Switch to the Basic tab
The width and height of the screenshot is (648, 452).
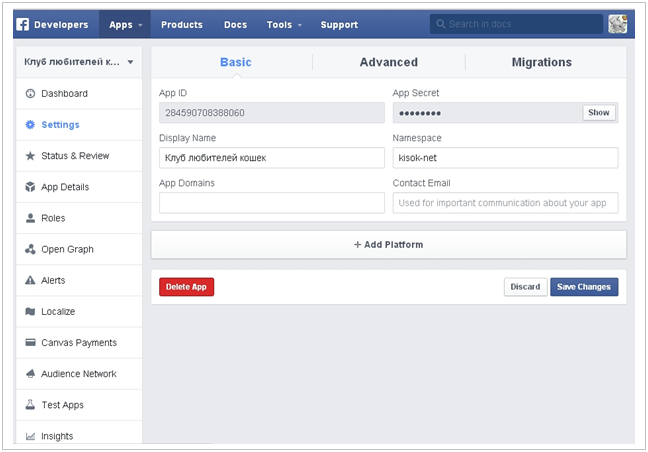point(236,62)
